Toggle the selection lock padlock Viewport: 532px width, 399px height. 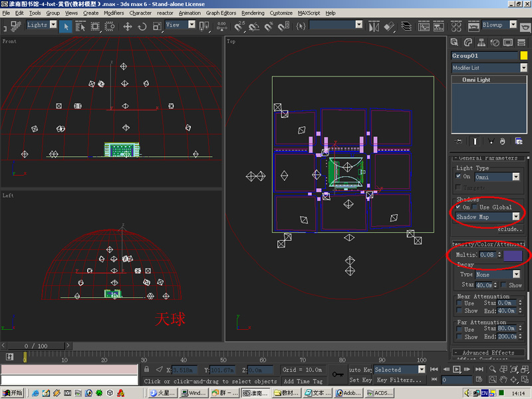pos(146,369)
